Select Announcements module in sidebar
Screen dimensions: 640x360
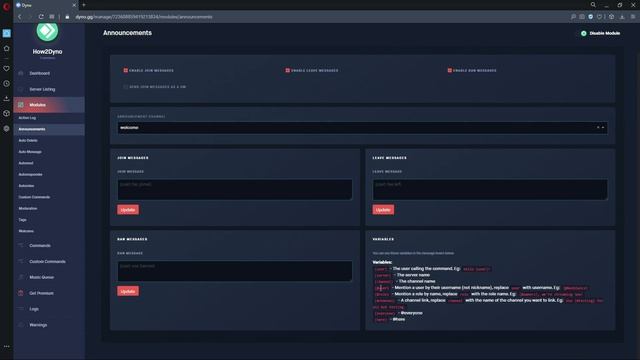(32, 129)
